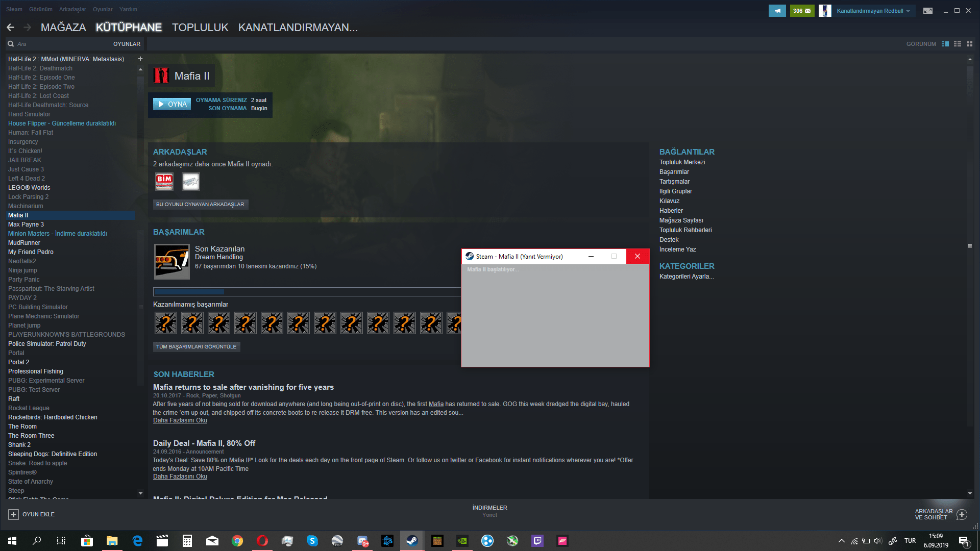Switch to detail view mode
This screenshot has height=551, width=980.
(x=945, y=44)
